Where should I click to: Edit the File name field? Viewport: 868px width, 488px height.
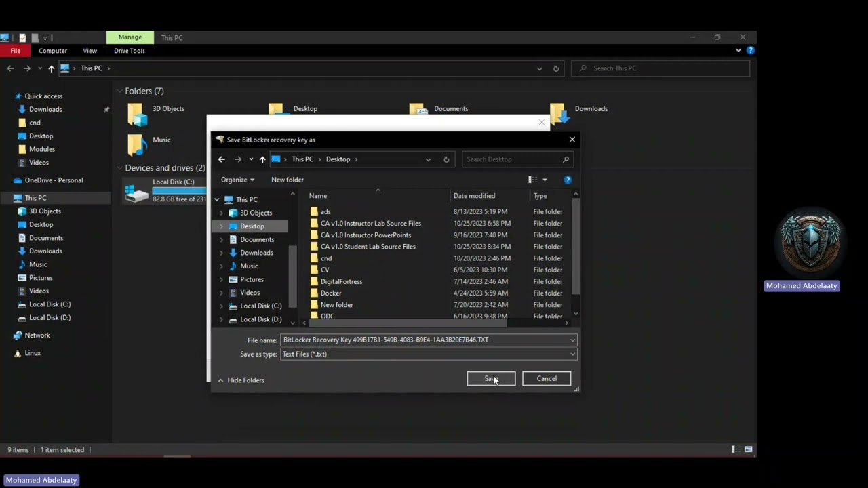(424, 340)
